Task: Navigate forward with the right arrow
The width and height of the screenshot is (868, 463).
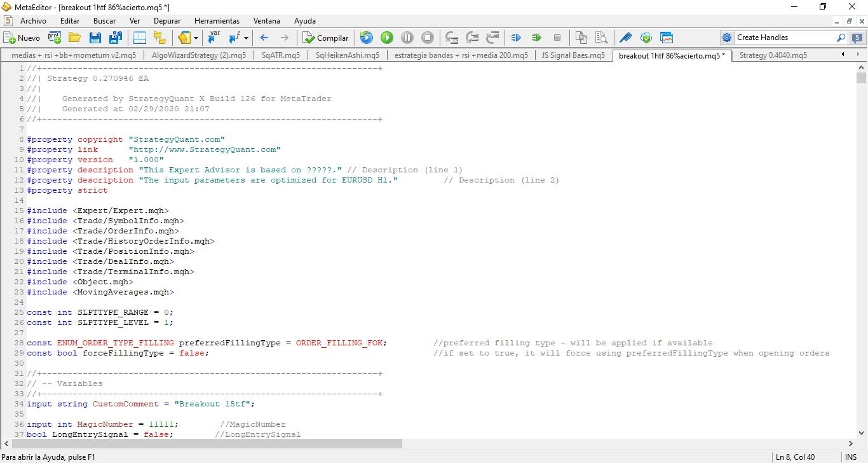Action: pyautogui.click(x=284, y=38)
